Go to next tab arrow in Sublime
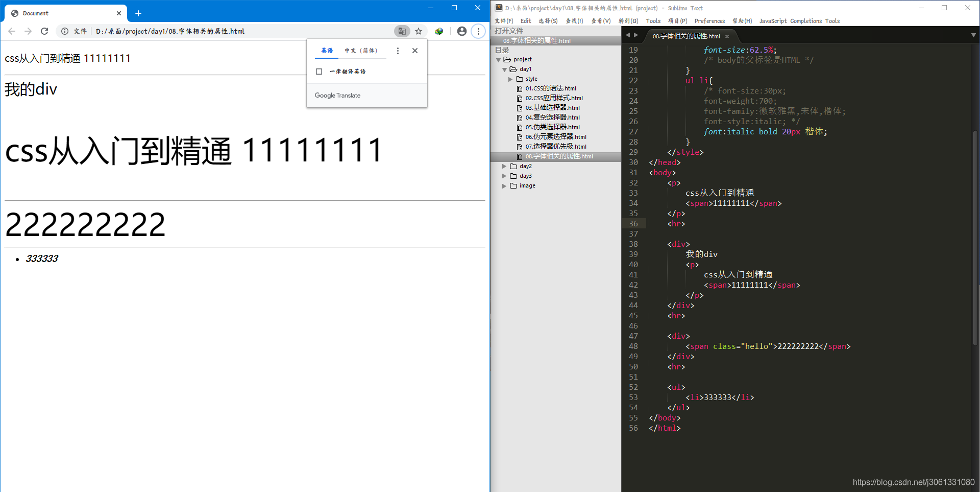980x492 pixels. [636, 35]
